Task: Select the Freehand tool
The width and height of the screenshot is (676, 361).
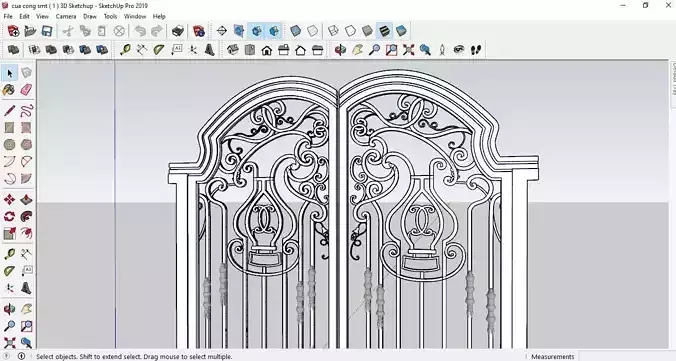Action: click(26, 110)
